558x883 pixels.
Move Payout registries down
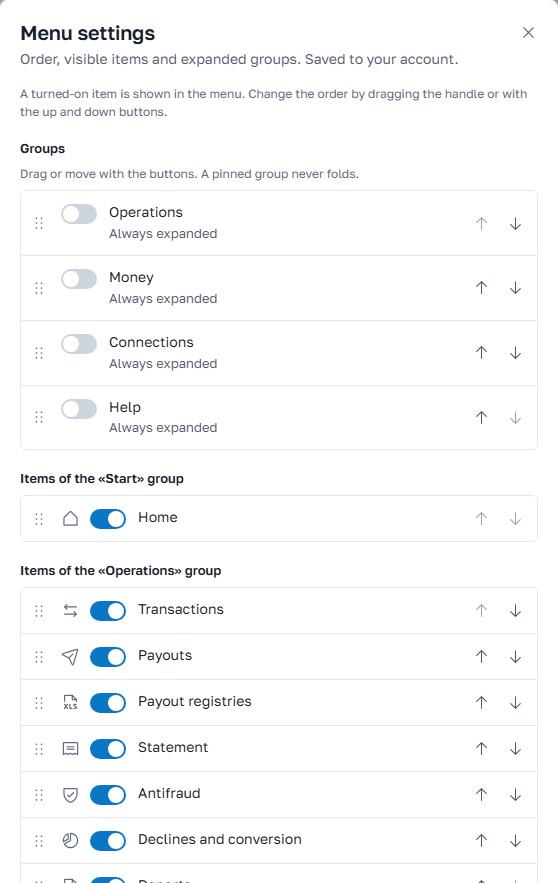[x=515, y=703]
